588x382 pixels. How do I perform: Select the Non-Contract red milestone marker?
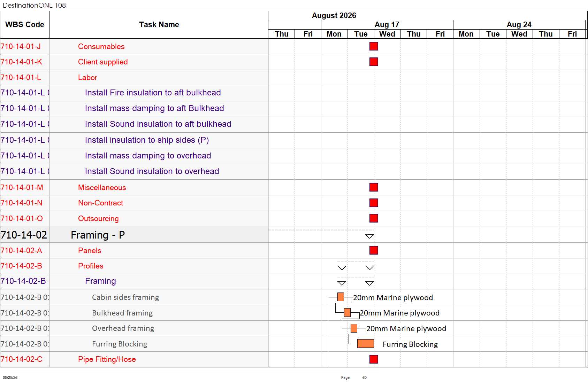click(x=374, y=203)
